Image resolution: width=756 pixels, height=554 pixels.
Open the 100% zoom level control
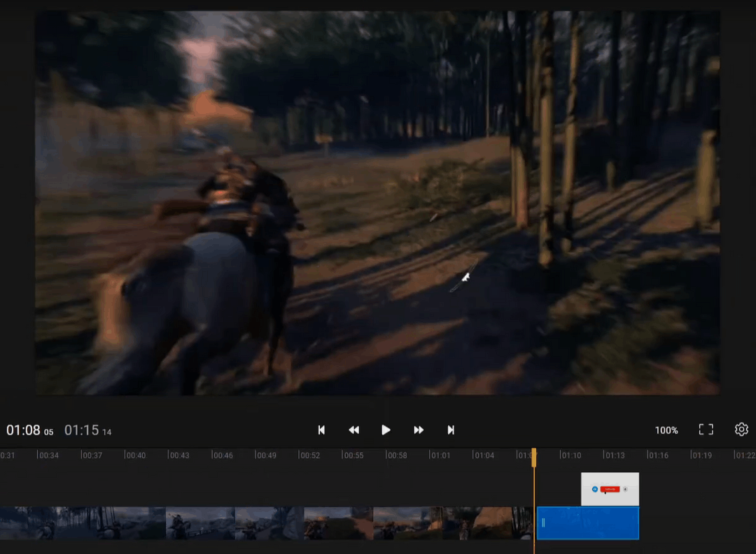666,430
